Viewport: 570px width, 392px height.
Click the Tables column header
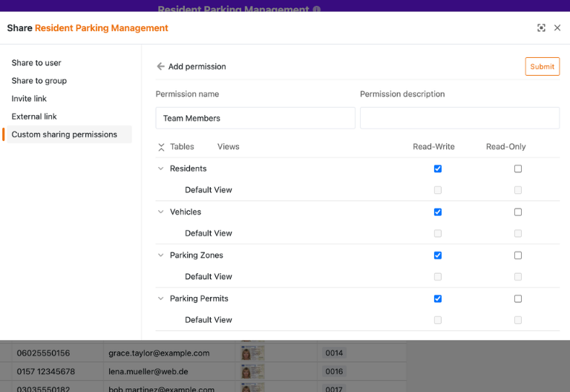click(x=182, y=146)
